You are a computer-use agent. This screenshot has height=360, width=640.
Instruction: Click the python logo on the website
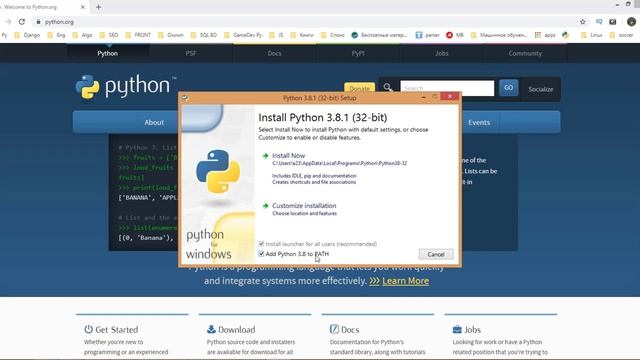[126, 87]
